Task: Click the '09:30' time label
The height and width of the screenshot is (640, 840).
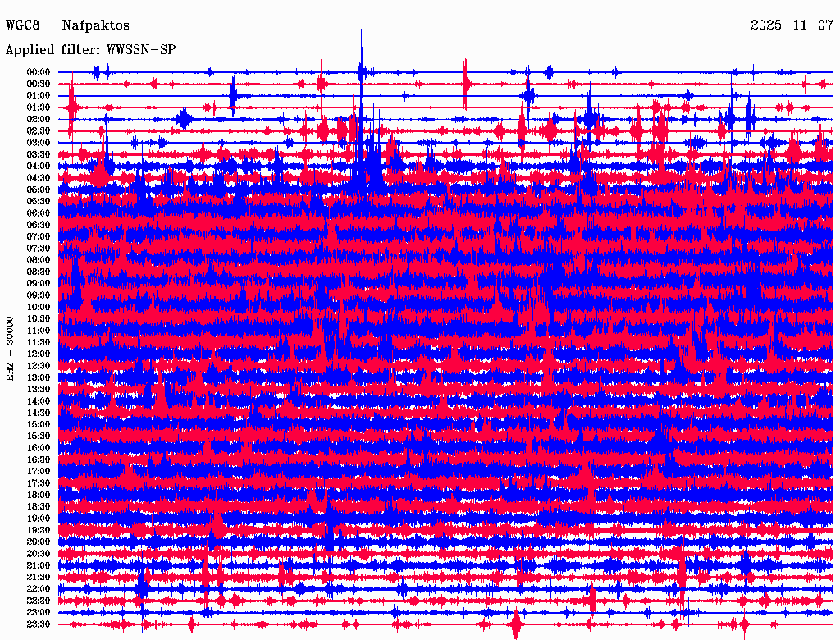Action: pos(39,295)
